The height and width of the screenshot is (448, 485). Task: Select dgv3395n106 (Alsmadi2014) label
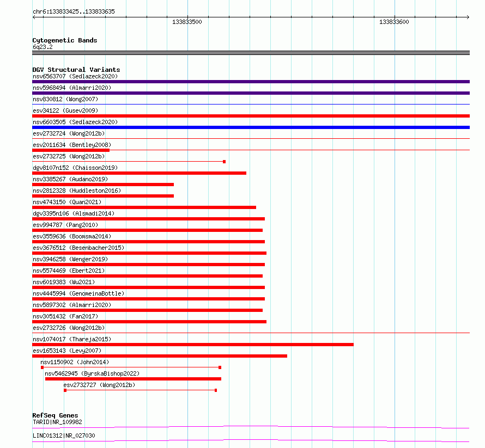pos(74,213)
